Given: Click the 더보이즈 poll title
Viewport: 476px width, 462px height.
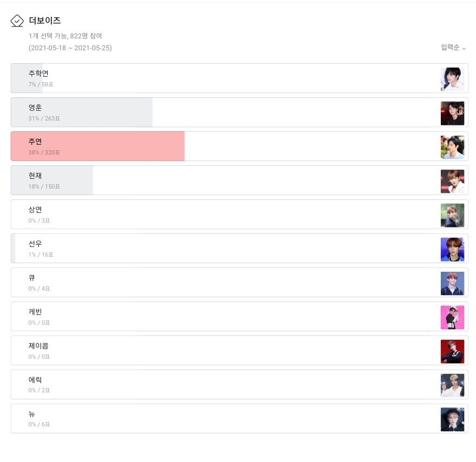Looking at the screenshot, I should tap(44, 21).
